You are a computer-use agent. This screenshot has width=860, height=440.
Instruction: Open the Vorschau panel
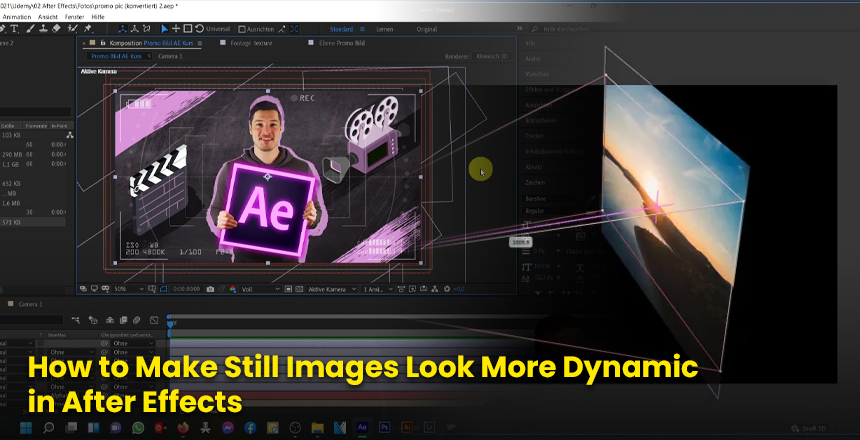(537, 74)
